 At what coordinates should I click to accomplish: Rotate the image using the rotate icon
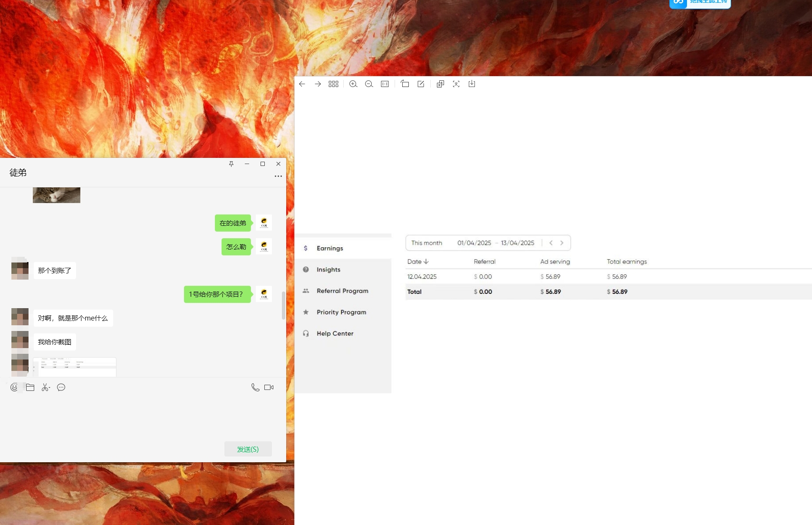click(405, 84)
